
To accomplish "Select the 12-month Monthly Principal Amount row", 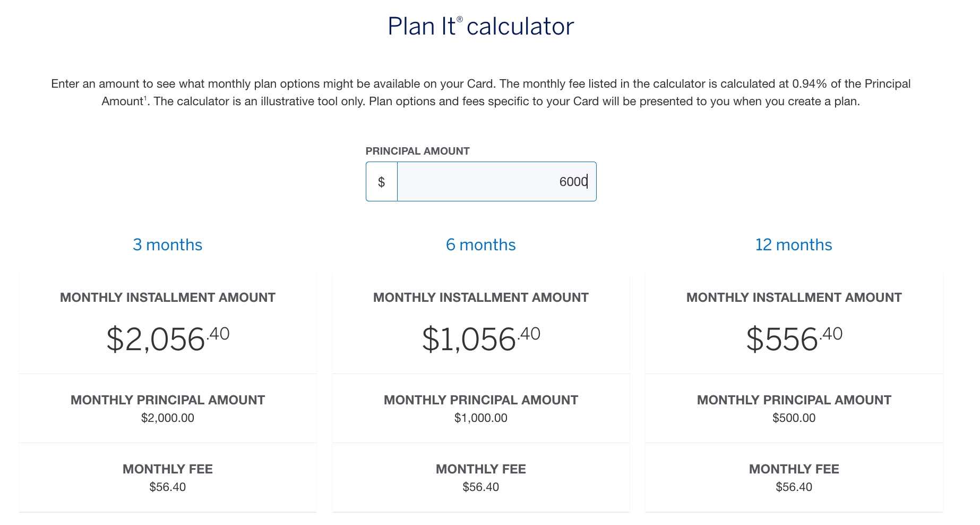I will tap(793, 408).
